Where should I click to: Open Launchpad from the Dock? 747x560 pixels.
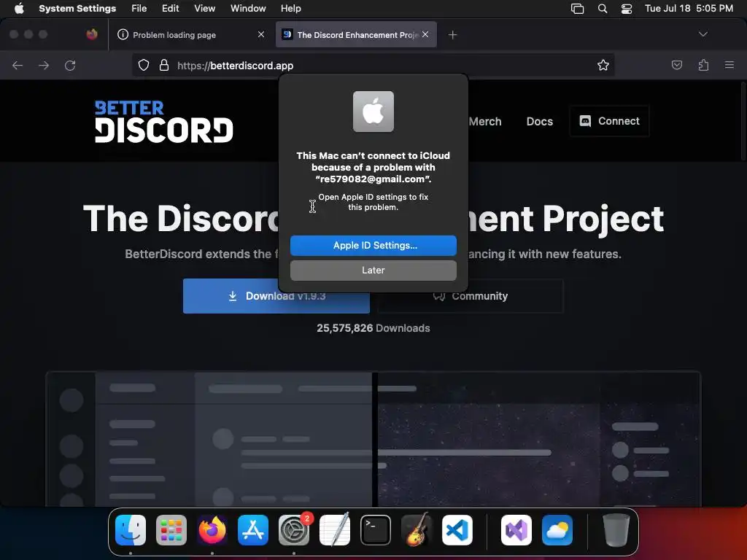171,529
